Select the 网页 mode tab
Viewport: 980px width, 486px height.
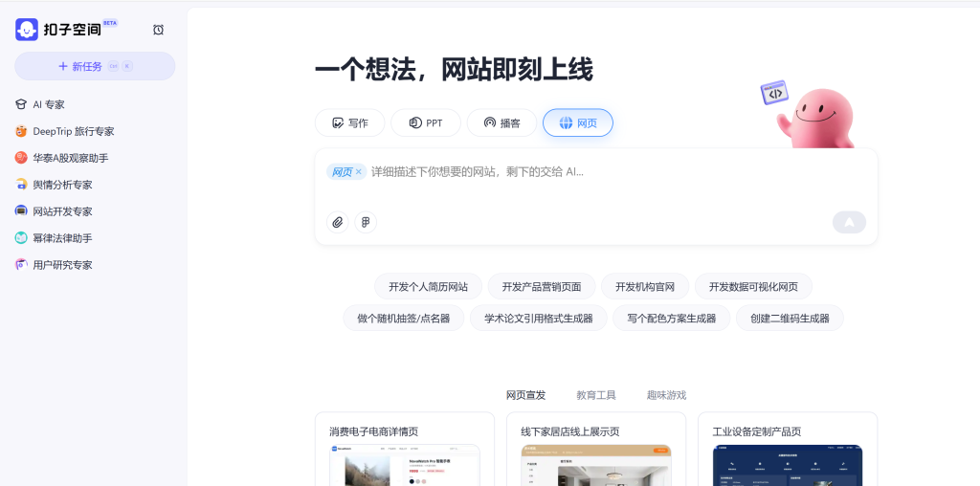point(578,123)
